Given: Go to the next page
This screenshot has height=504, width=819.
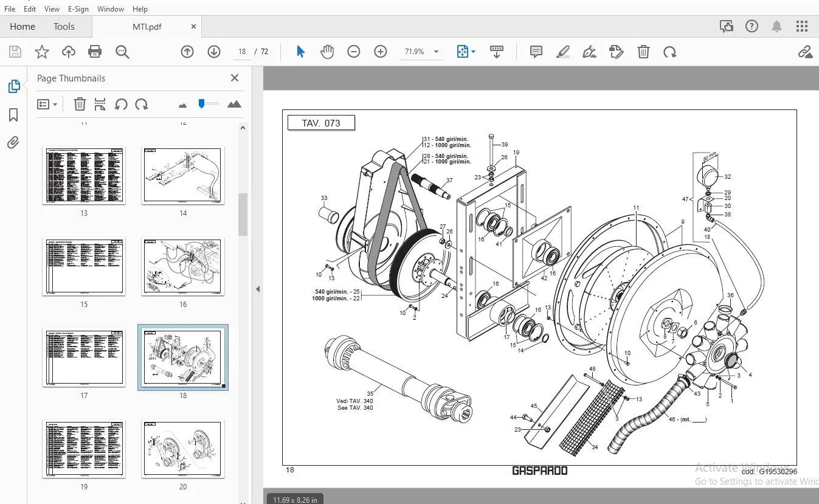Looking at the screenshot, I should point(214,52).
